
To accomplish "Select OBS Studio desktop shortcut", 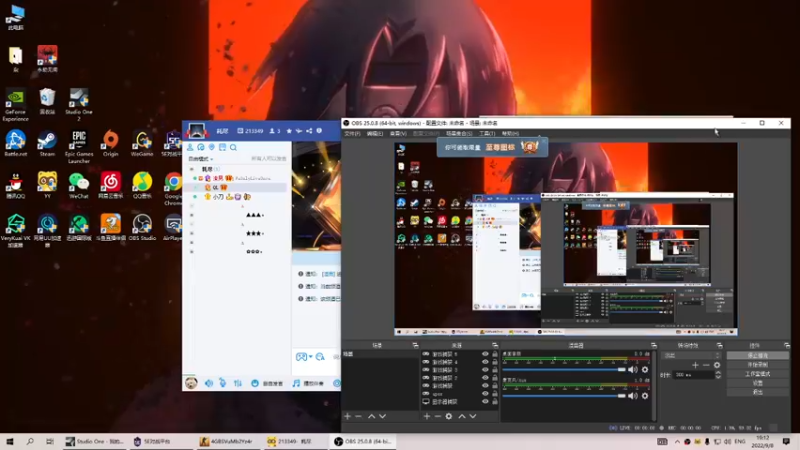I will 142,228.
